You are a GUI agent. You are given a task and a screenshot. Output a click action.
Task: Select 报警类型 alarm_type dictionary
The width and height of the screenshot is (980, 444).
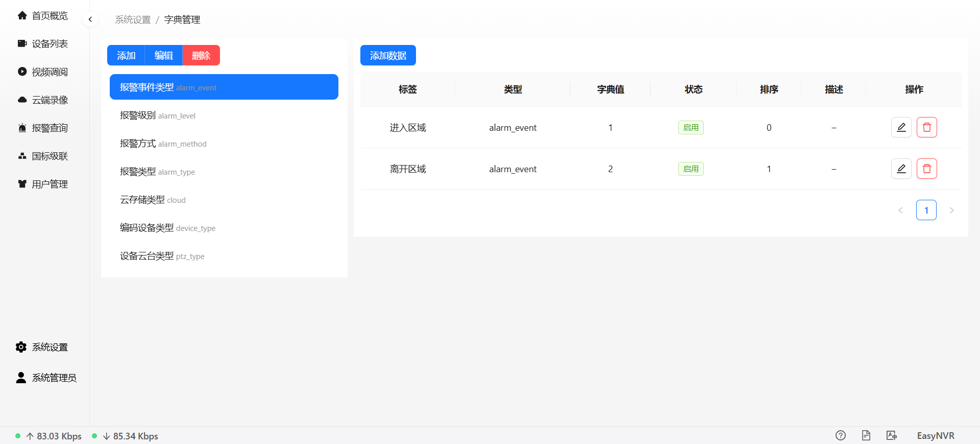tap(224, 171)
